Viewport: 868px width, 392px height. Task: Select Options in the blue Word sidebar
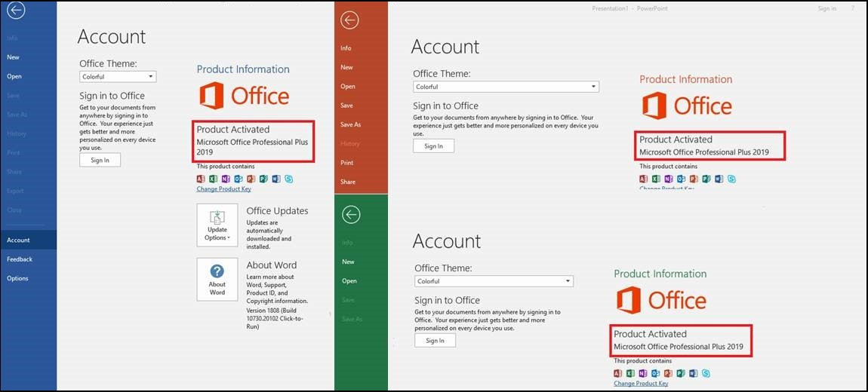click(17, 278)
